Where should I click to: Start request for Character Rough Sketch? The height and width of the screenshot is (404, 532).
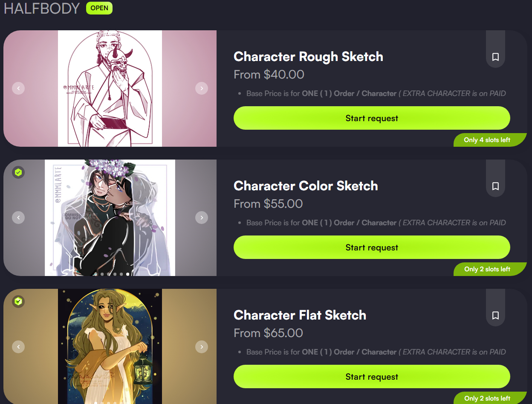coord(372,118)
